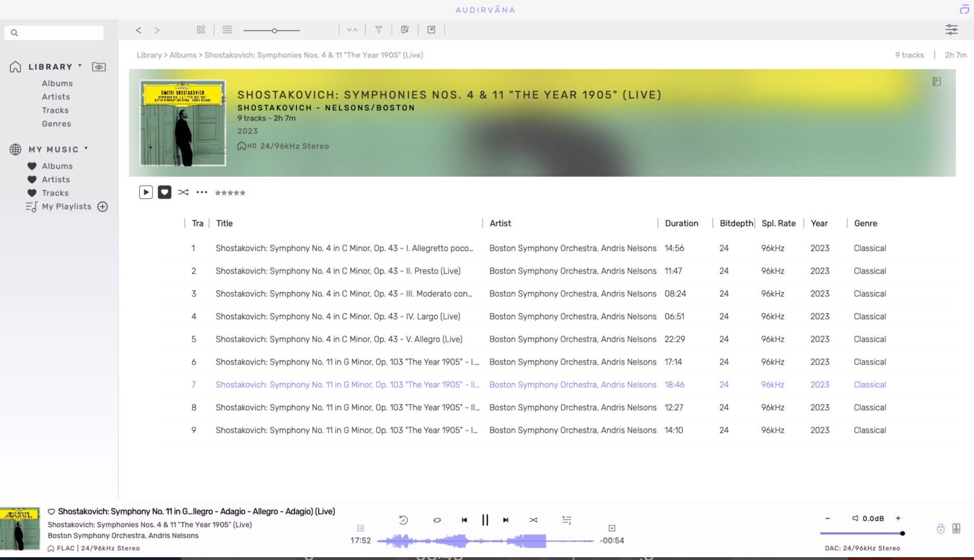Open album booklet icon in banner
This screenshot has width=974, height=560.
[x=936, y=82]
